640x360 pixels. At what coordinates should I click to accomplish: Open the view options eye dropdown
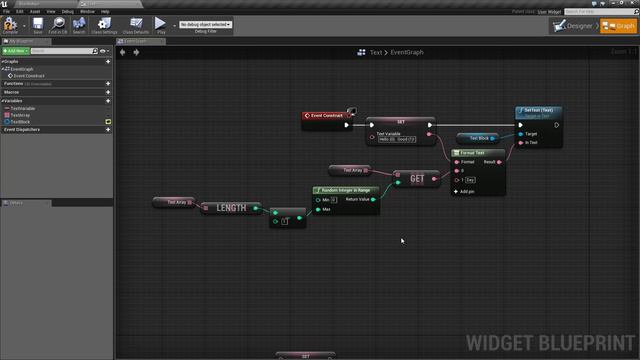(104, 51)
